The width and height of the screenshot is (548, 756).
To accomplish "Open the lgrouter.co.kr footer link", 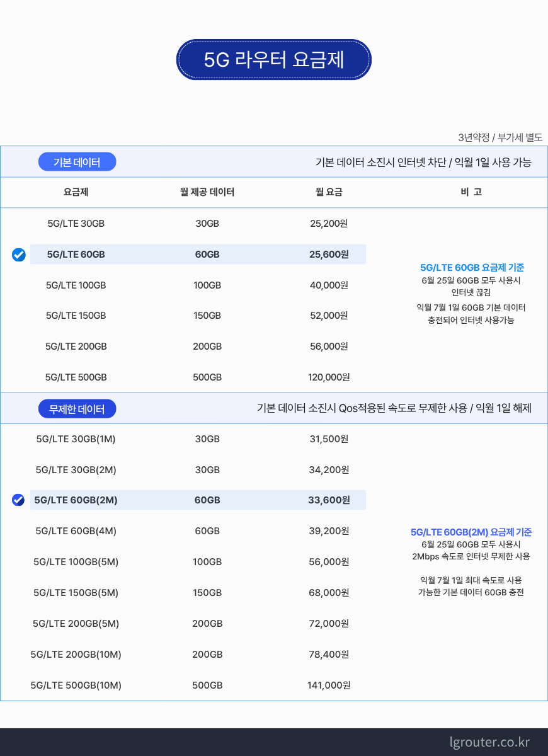I will [489, 742].
